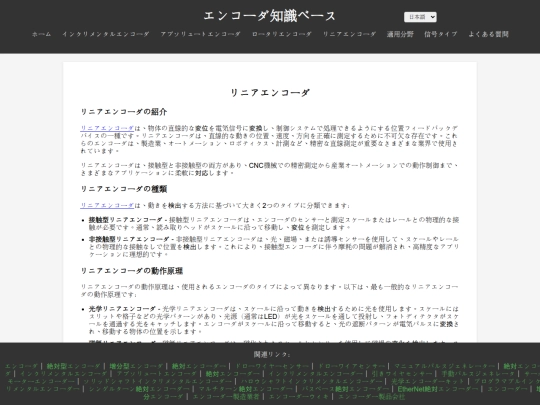Open the 信号タイプ navigation item
This screenshot has height=405, width=540.
click(x=441, y=34)
